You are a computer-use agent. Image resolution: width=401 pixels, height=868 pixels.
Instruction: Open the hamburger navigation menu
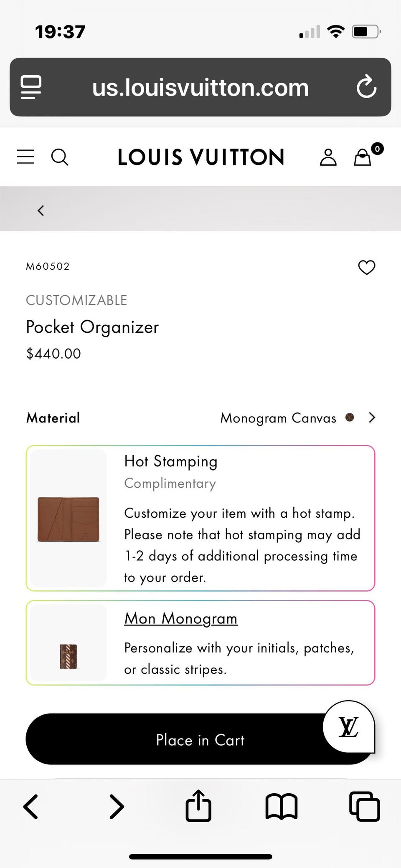[25, 157]
